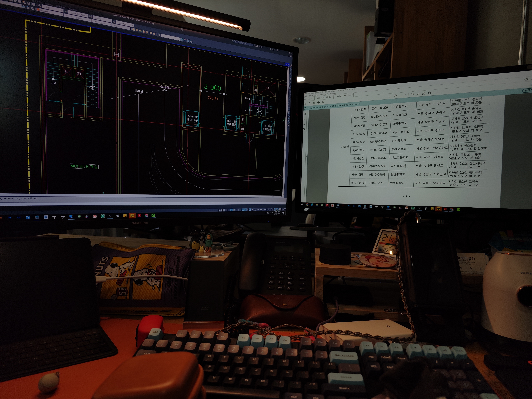Open File Explorer on the right monitor taskbar
The image size is (532, 399).
[x=317, y=205]
